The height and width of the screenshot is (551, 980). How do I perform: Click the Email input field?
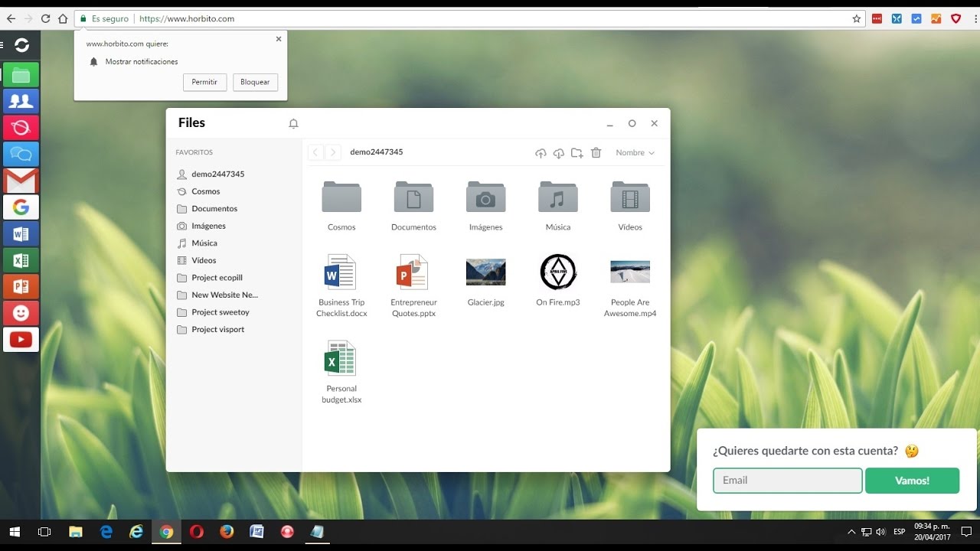click(x=788, y=481)
